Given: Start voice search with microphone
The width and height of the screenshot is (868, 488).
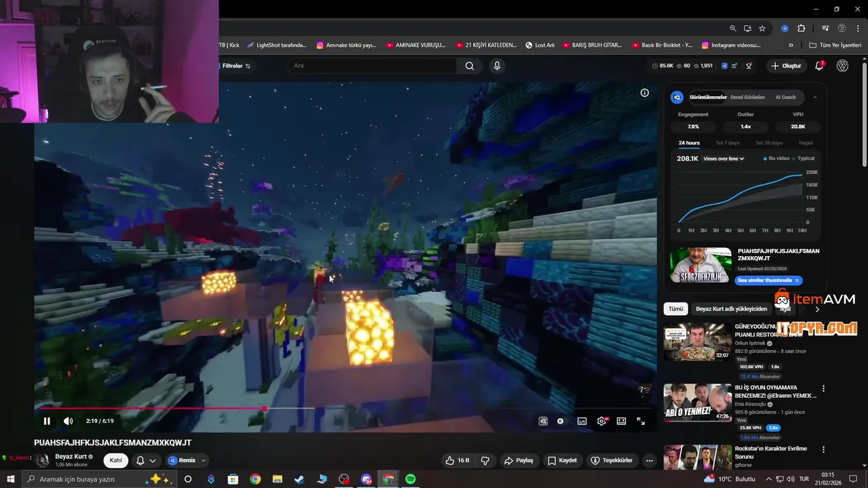Looking at the screenshot, I should 497,66.
